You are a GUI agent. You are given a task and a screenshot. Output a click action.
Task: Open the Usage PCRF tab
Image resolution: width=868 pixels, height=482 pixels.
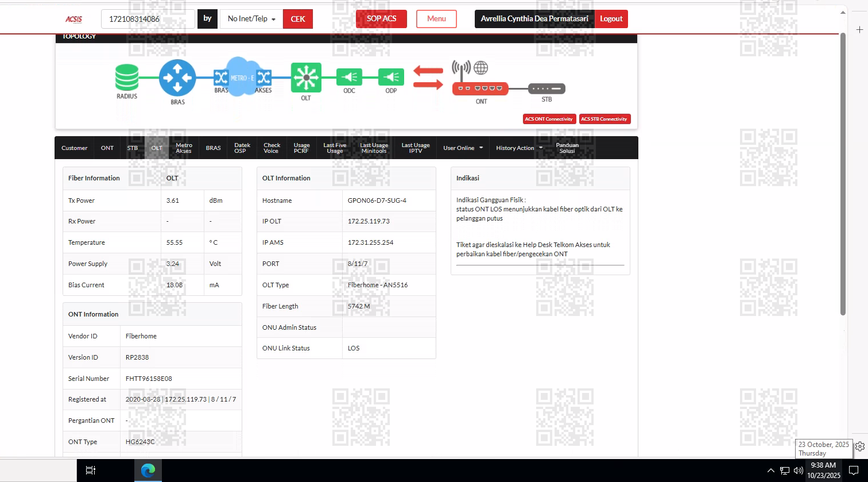coord(301,148)
